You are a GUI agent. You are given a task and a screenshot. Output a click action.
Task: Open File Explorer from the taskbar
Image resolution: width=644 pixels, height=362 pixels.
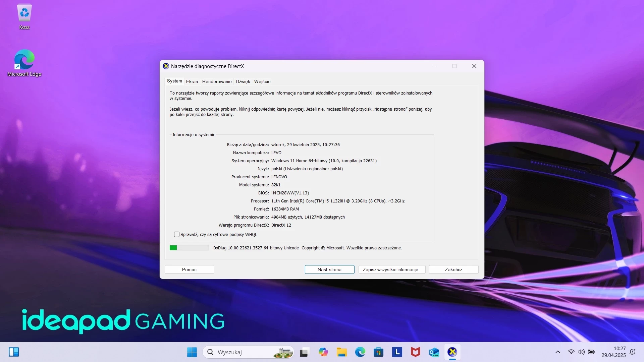click(x=341, y=352)
